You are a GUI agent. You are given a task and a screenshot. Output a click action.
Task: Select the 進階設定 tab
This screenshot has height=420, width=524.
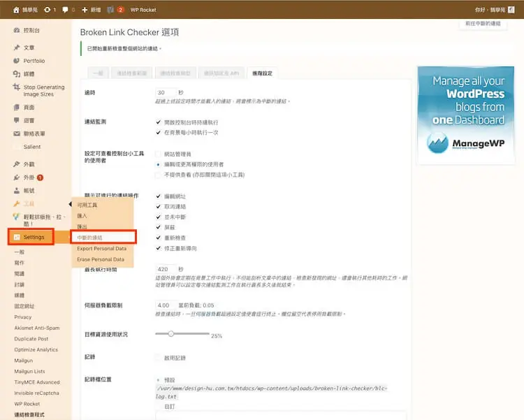coord(262,73)
